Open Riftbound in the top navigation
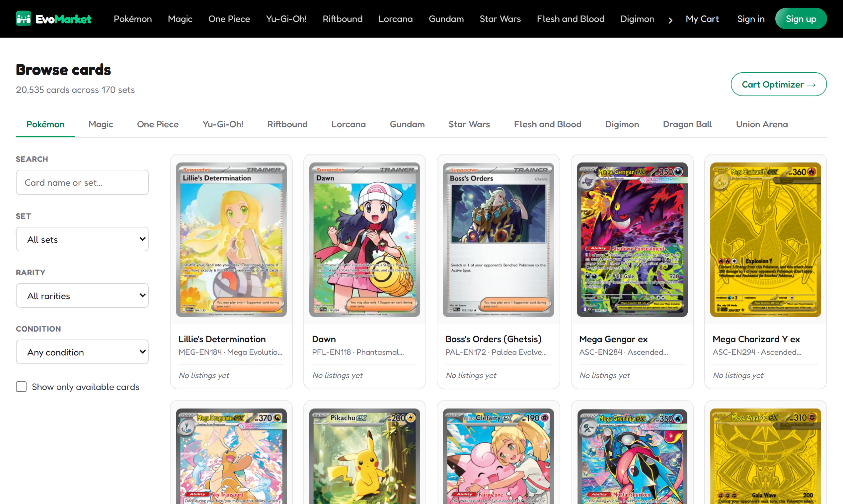 click(x=343, y=19)
